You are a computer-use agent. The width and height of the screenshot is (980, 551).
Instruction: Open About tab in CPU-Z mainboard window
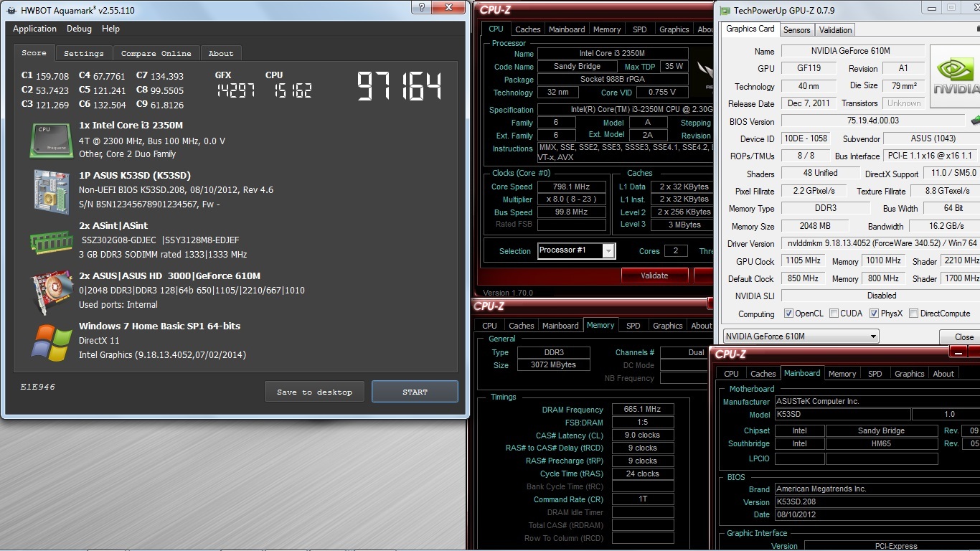(x=943, y=374)
